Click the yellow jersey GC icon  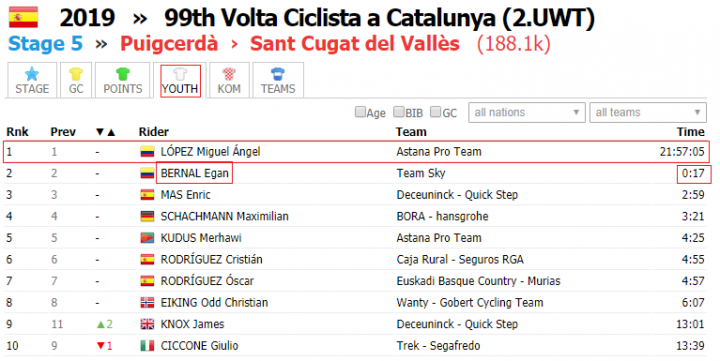click(76, 73)
